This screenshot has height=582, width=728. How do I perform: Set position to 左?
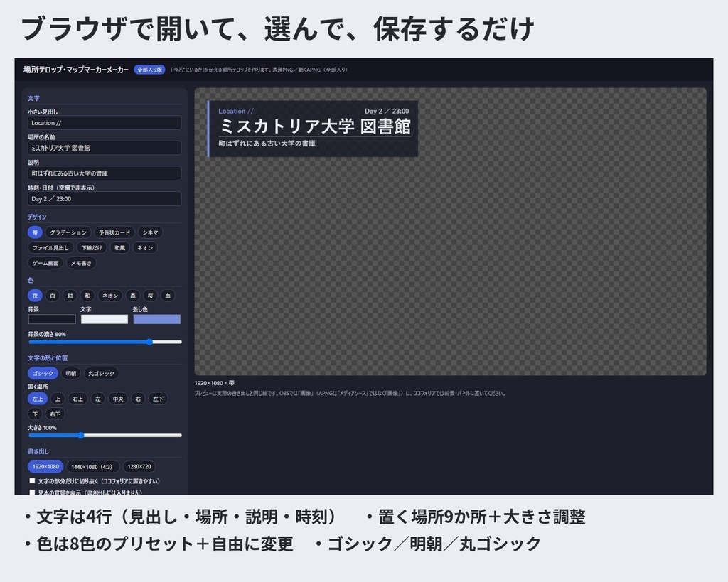[98, 399]
